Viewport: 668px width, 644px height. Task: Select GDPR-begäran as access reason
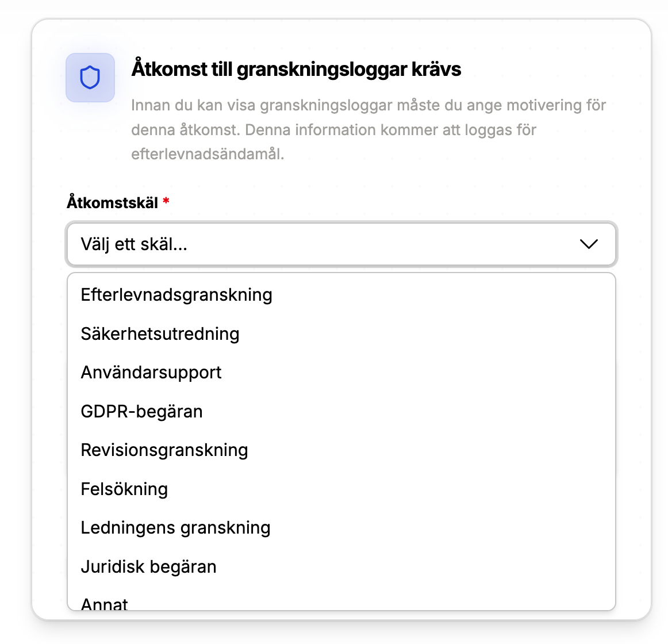[x=142, y=412]
